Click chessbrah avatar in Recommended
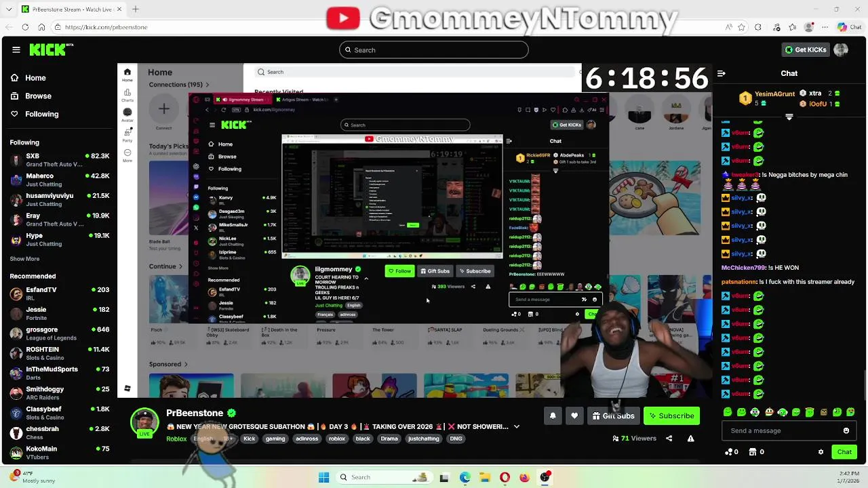 click(16, 432)
